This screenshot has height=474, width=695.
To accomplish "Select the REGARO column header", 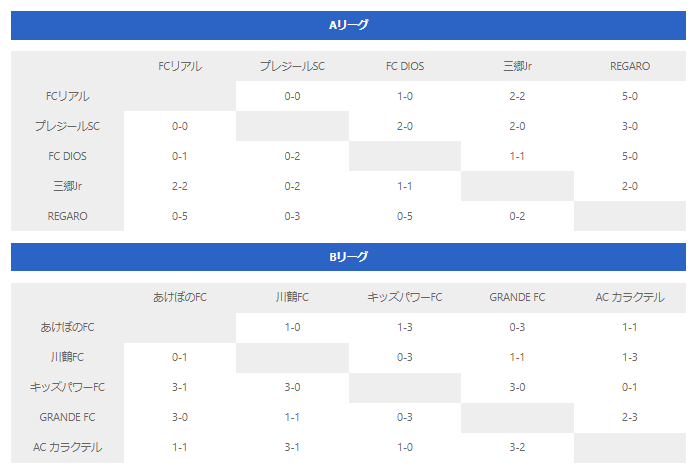I will coord(630,66).
